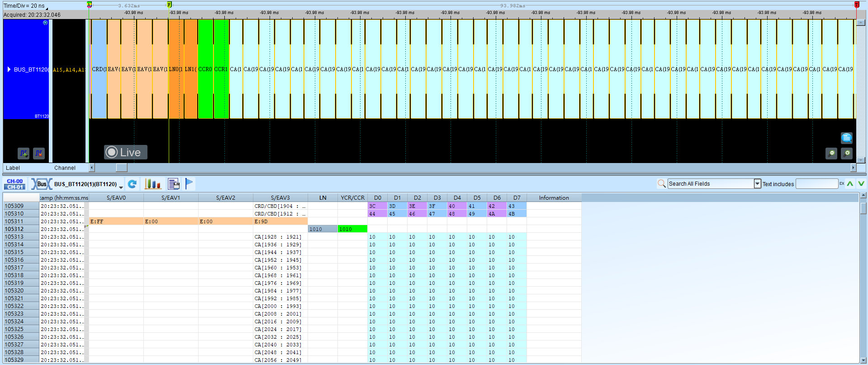Click the YCR/CCR column header
This screenshot has height=365, width=868.
click(352, 198)
